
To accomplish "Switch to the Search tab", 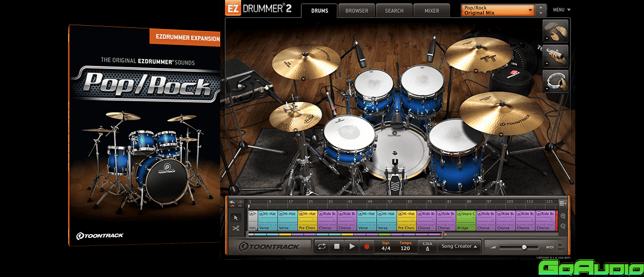I will [394, 11].
